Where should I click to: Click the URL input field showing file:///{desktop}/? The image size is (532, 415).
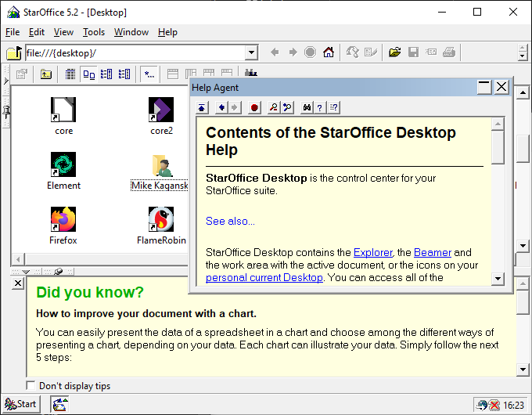click(x=135, y=53)
